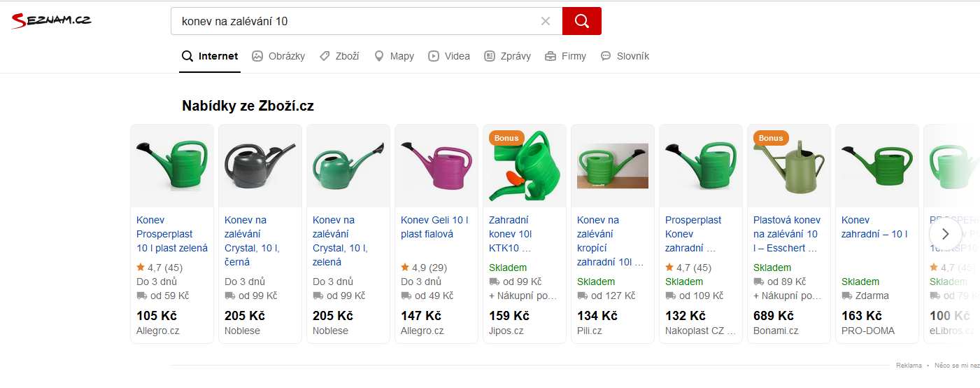Click the Esschert olive watering can image
980x388 pixels.
[789, 169]
